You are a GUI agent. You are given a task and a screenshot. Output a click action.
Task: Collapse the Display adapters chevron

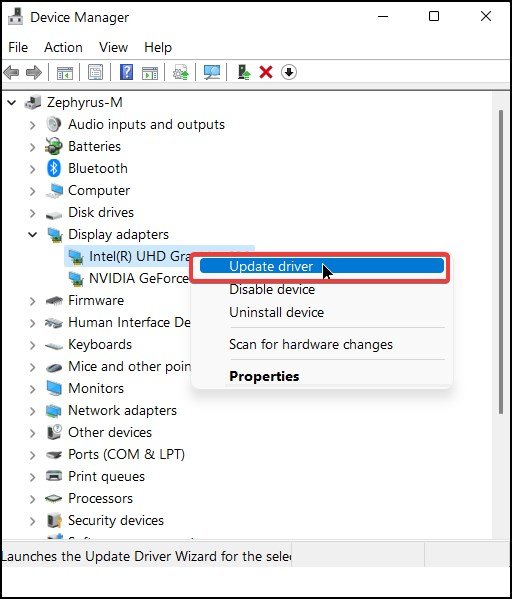(x=33, y=235)
